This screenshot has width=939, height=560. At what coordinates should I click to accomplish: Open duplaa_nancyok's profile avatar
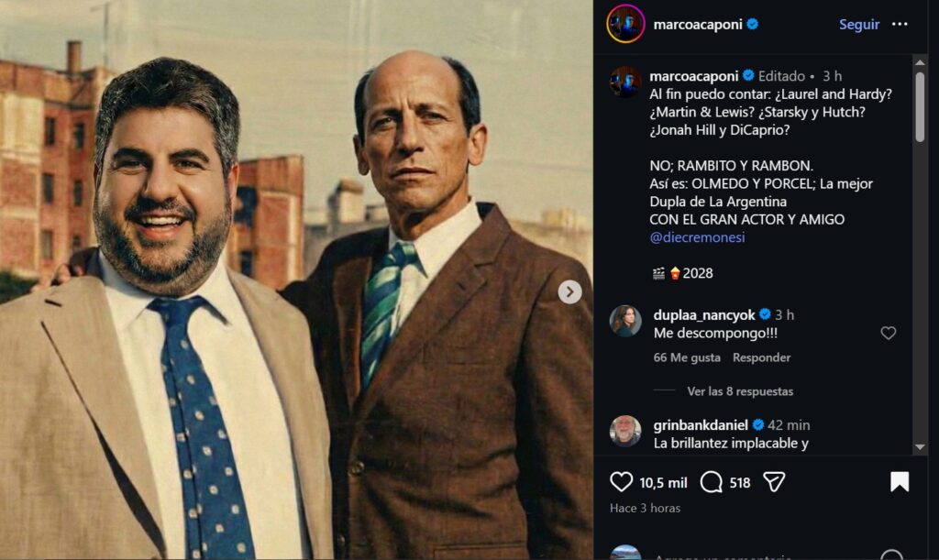[x=625, y=321]
